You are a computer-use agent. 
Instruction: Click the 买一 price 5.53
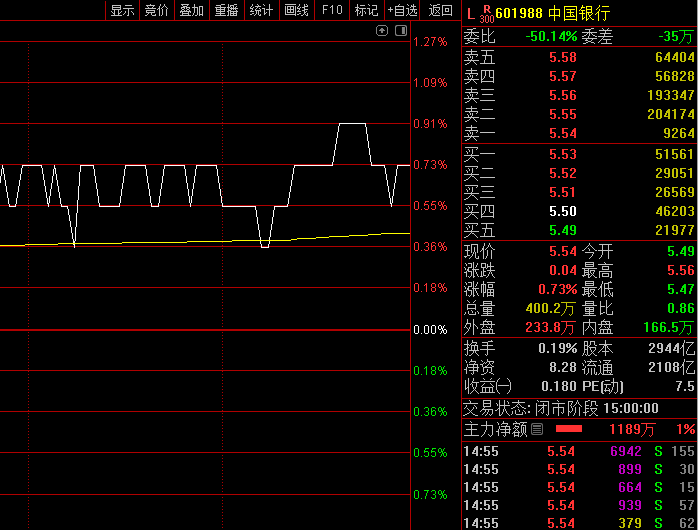[x=563, y=154]
